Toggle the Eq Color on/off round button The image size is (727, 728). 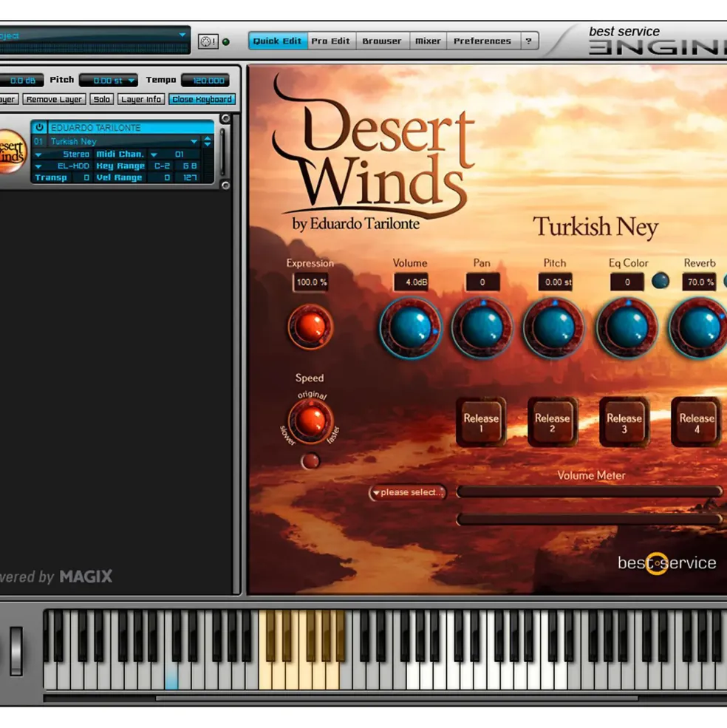point(661,280)
